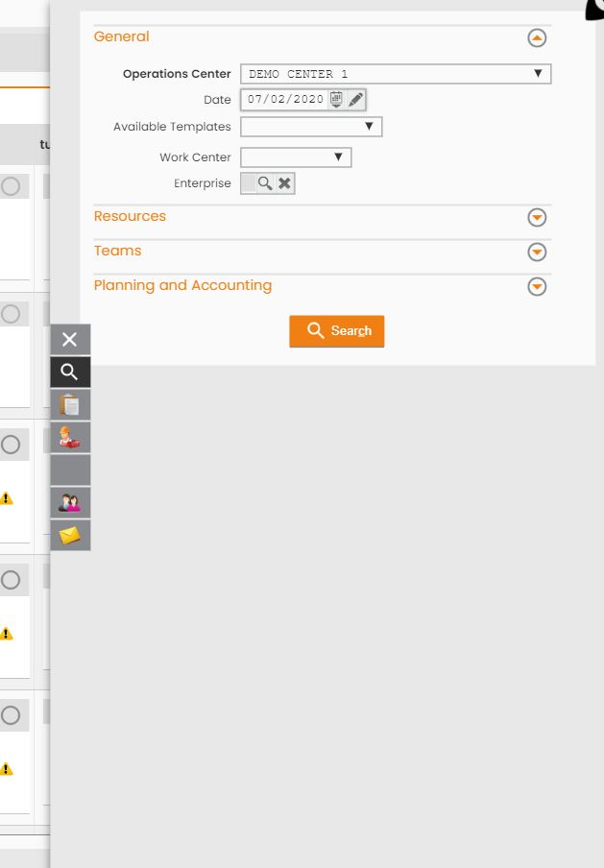Screen dimensions: 604x868
Task: Click the Resources section heading
Action: pos(130,216)
